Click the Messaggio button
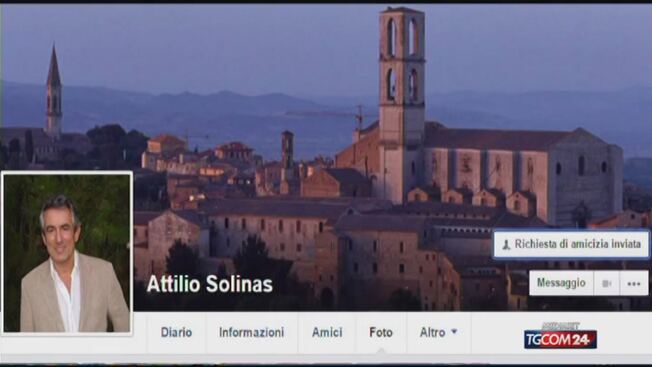 click(x=561, y=283)
